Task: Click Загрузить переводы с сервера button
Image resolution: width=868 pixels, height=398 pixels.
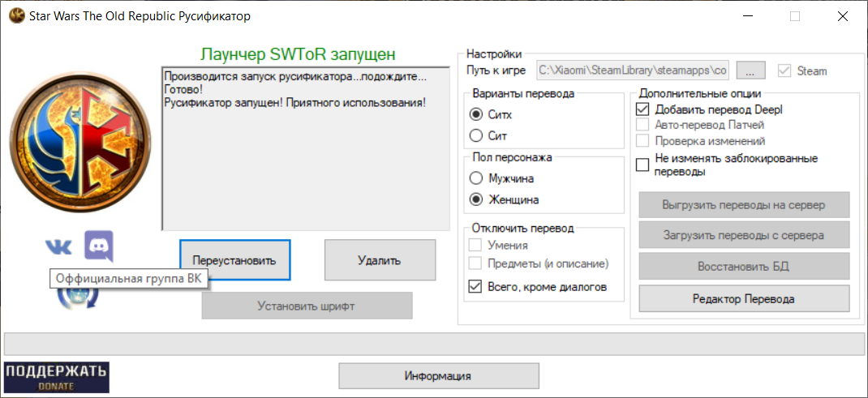Action: pos(744,235)
